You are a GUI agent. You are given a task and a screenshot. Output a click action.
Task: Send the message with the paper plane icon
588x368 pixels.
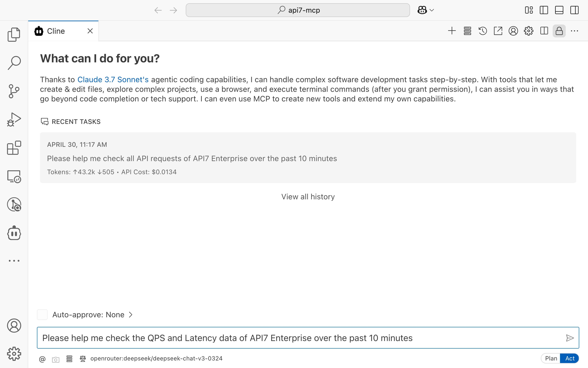click(x=570, y=338)
